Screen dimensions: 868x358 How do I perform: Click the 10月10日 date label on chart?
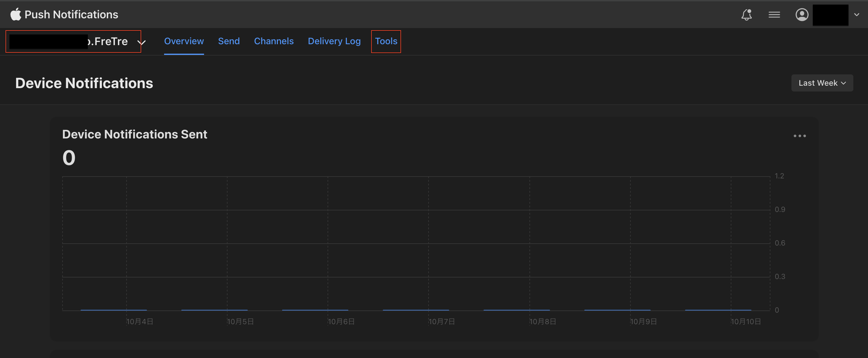[745, 321]
